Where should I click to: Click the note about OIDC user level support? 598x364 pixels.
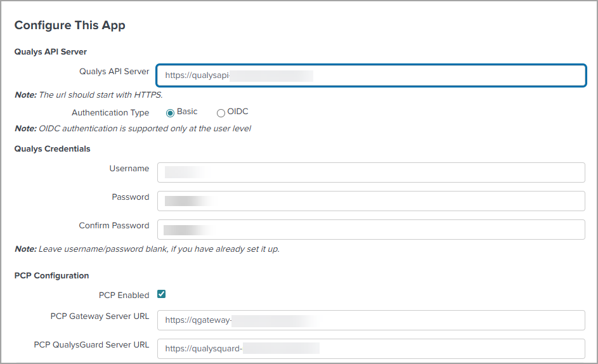pyautogui.click(x=133, y=129)
